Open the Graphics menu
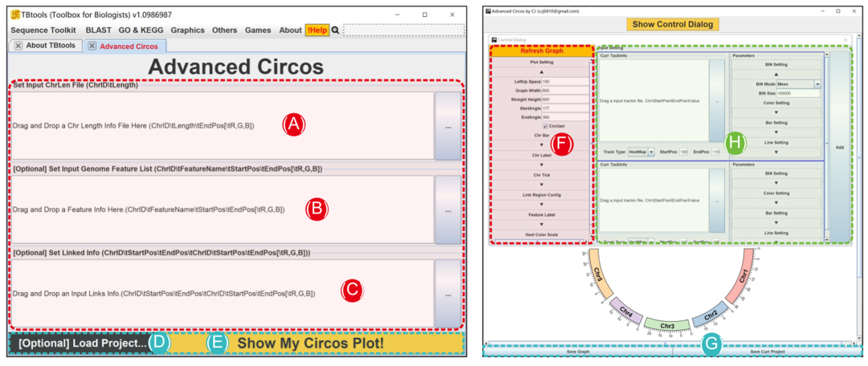 point(187,31)
